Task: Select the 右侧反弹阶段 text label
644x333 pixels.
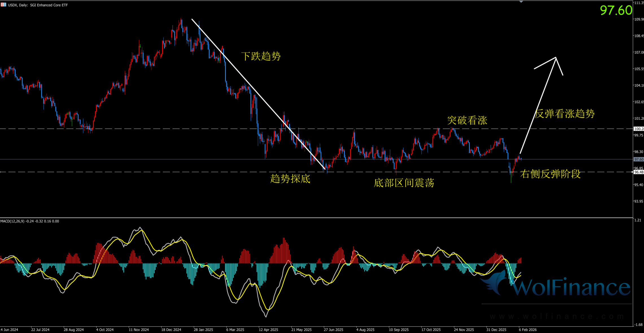Action: 550,174
